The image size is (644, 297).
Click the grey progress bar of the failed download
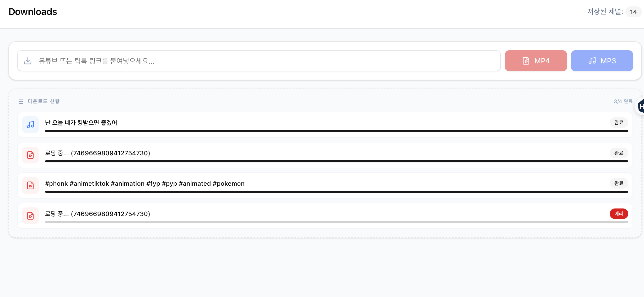coord(336,222)
